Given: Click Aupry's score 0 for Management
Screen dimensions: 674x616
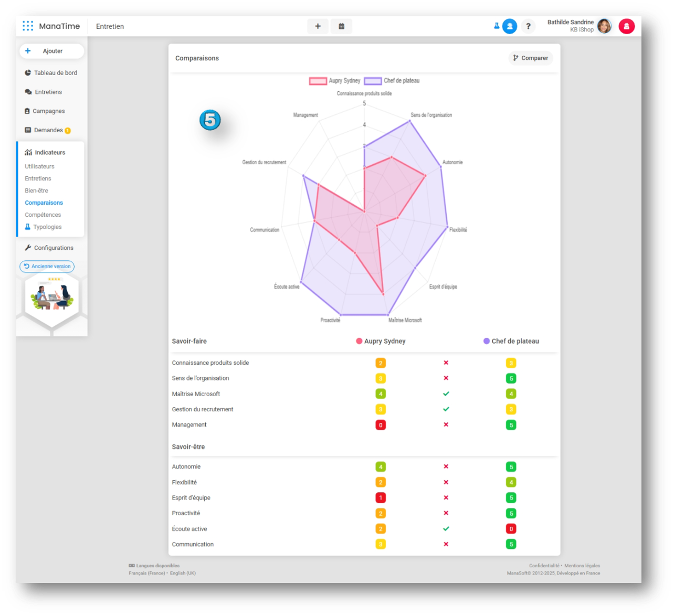Looking at the screenshot, I should pos(381,425).
